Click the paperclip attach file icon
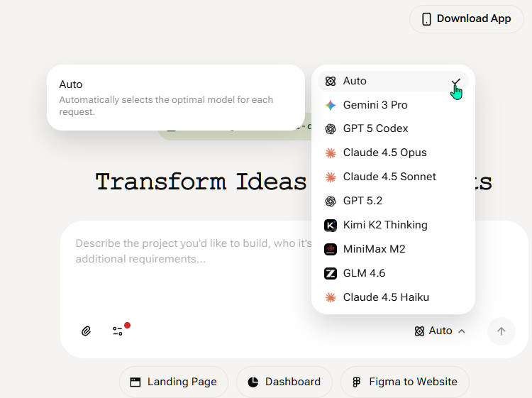The height and width of the screenshot is (398, 532). 87,331
